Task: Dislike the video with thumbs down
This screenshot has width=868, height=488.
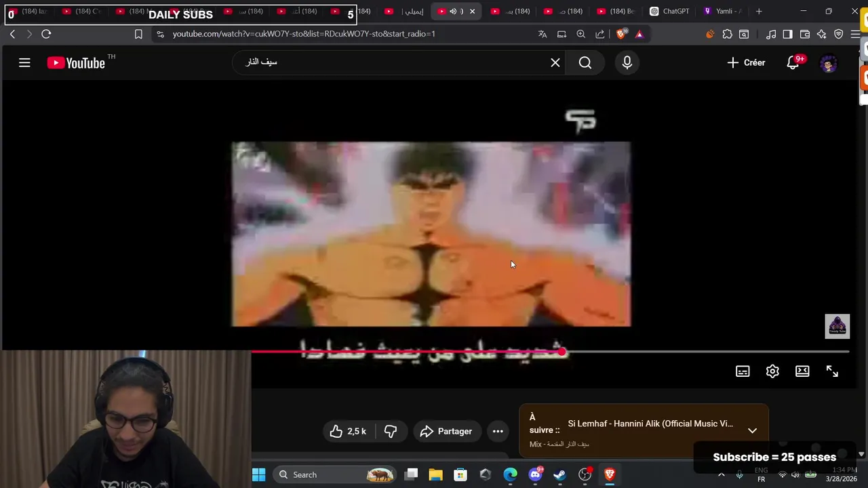Action: pyautogui.click(x=391, y=431)
